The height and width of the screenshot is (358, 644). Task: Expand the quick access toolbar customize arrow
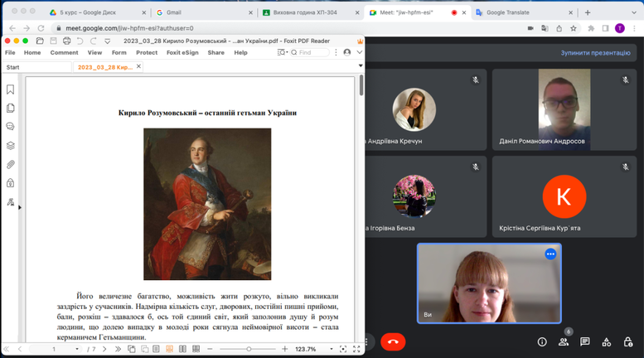108,41
